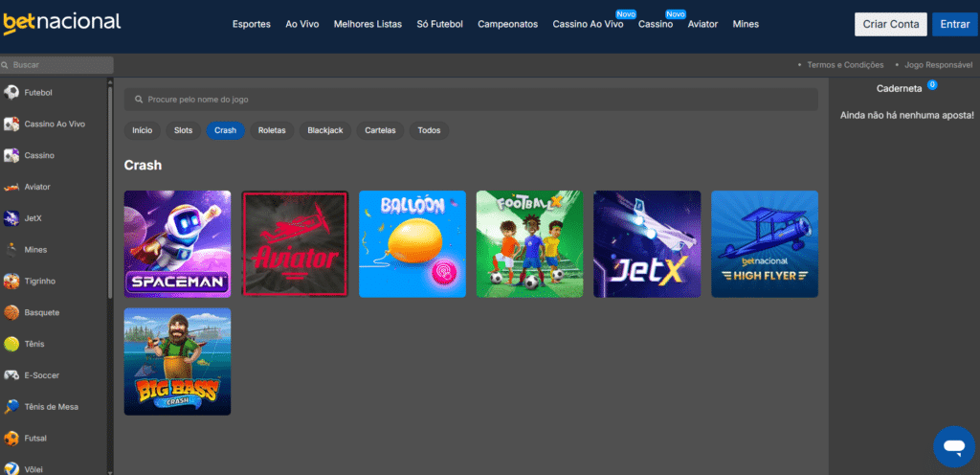This screenshot has width=980, height=475.
Task: Click the betnacional logo
Action: click(x=62, y=23)
